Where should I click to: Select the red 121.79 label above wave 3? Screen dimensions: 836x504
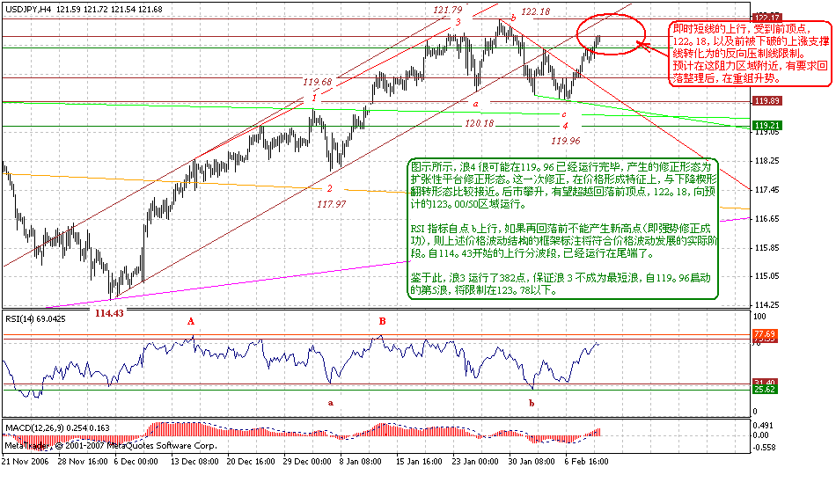[447, 10]
